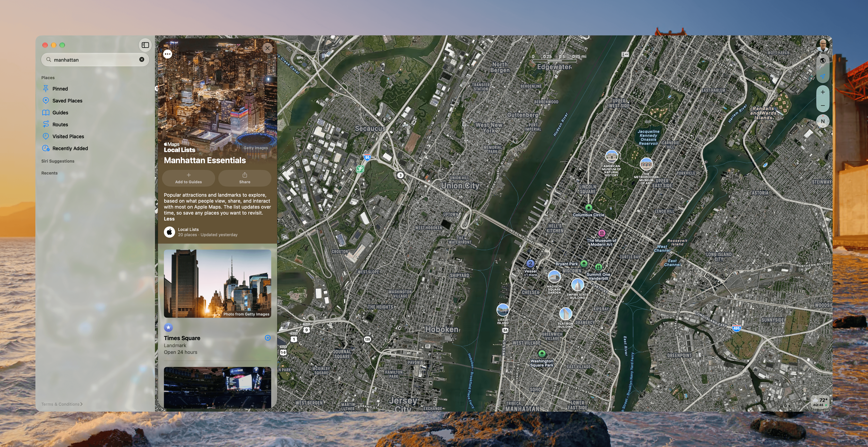Click the Interstate 495 shield near Sunnyside

click(736, 328)
